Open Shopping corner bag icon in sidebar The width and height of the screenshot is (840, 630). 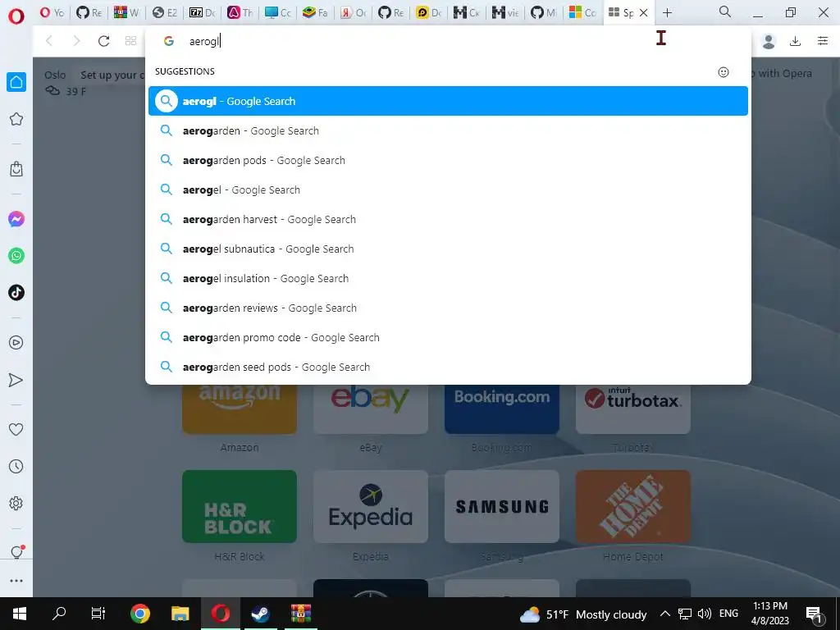pyautogui.click(x=16, y=169)
